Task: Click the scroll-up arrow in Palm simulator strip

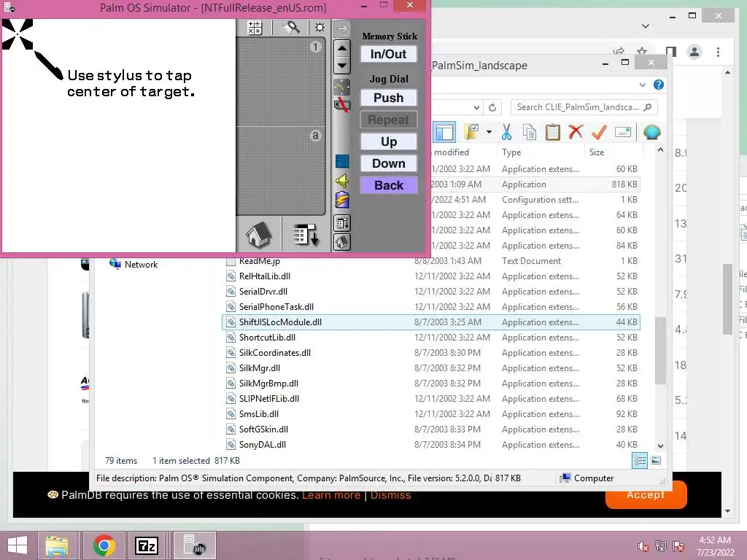Action: 342,48
